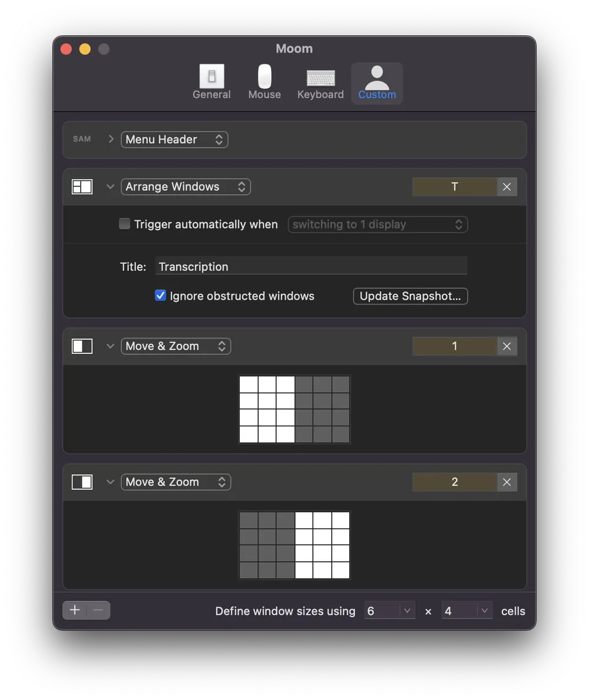Select the Custom preferences tab

point(377,82)
